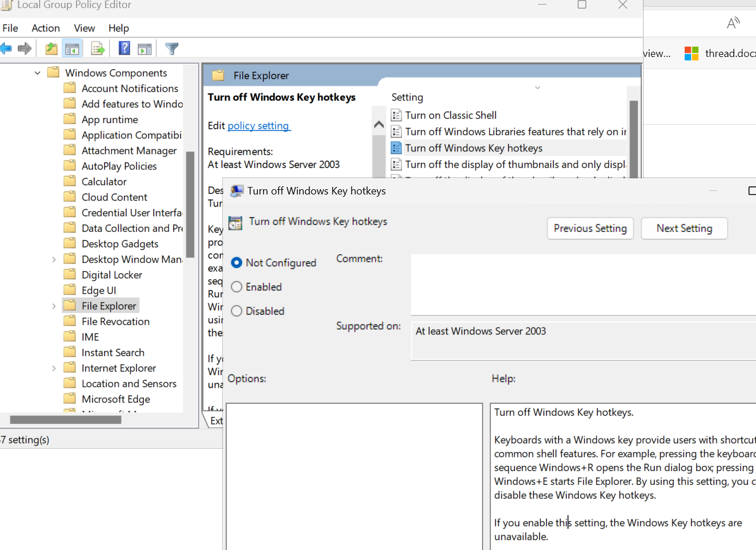Image resolution: width=756 pixels, height=550 pixels.
Task: Click the tree pane vertical scrollbar
Action: pyautogui.click(x=190, y=204)
